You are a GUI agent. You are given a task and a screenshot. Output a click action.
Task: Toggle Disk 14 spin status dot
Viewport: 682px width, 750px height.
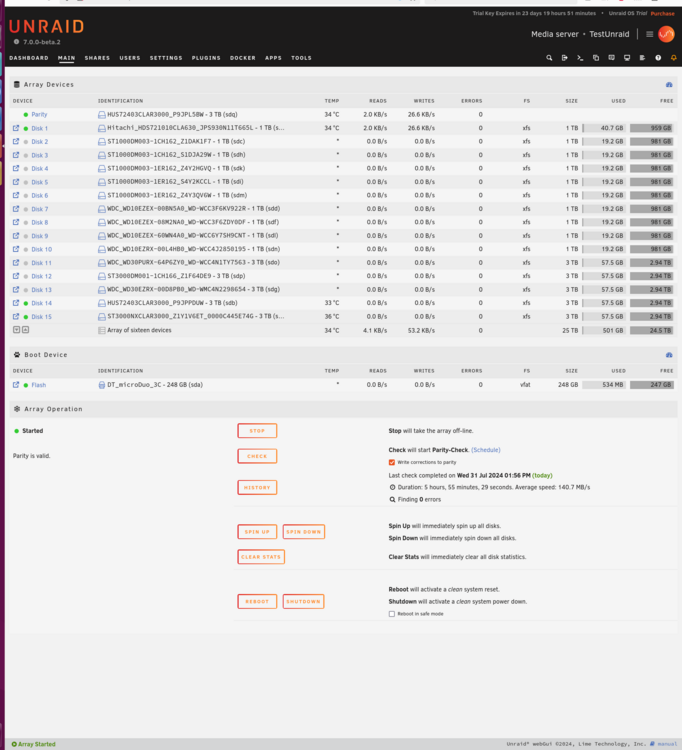coord(26,303)
